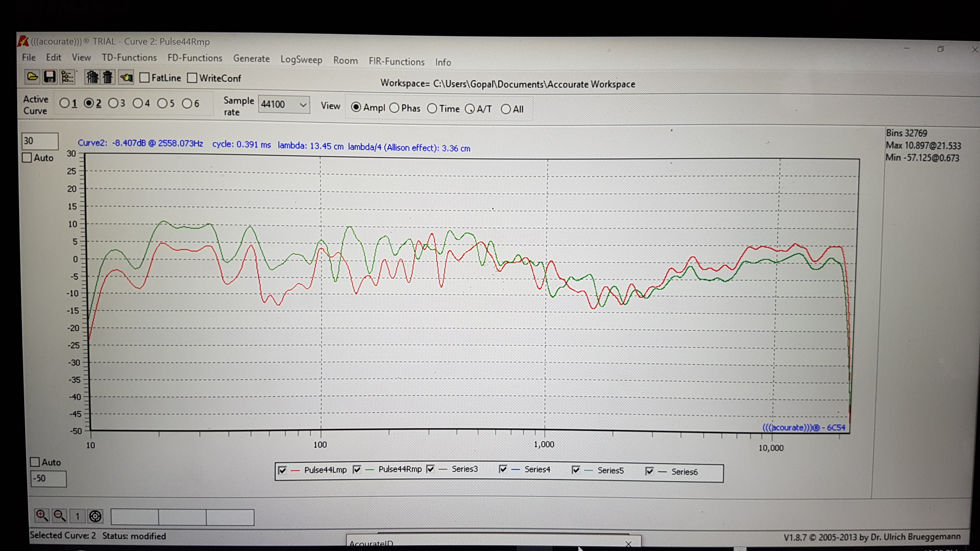Click the circular target icon
980x551 pixels.
click(95, 516)
